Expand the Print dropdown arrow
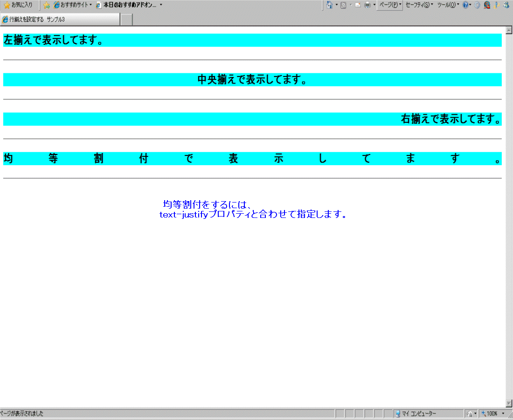 click(374, 5)
